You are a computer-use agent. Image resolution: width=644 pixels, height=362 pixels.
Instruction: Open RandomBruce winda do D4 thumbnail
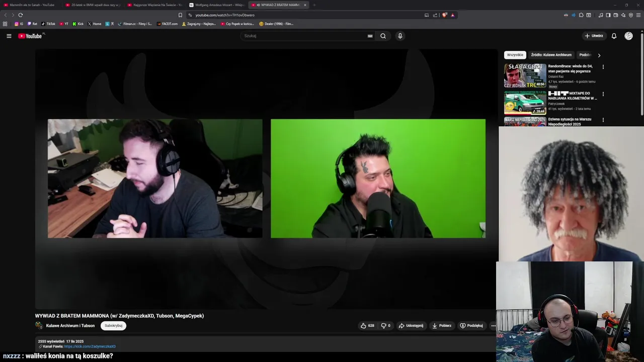[525, 75]
